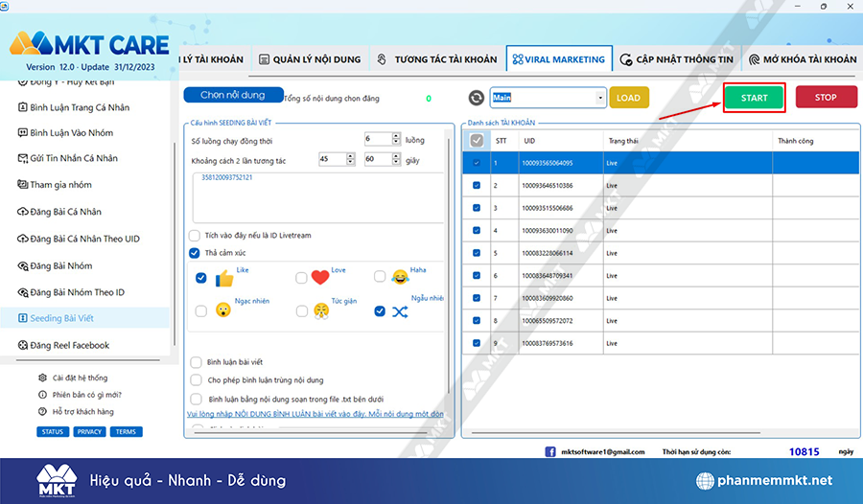This screenshot has width=863, height=504.
Task: Open the Main category dropdown
Action: pos(600,98)
